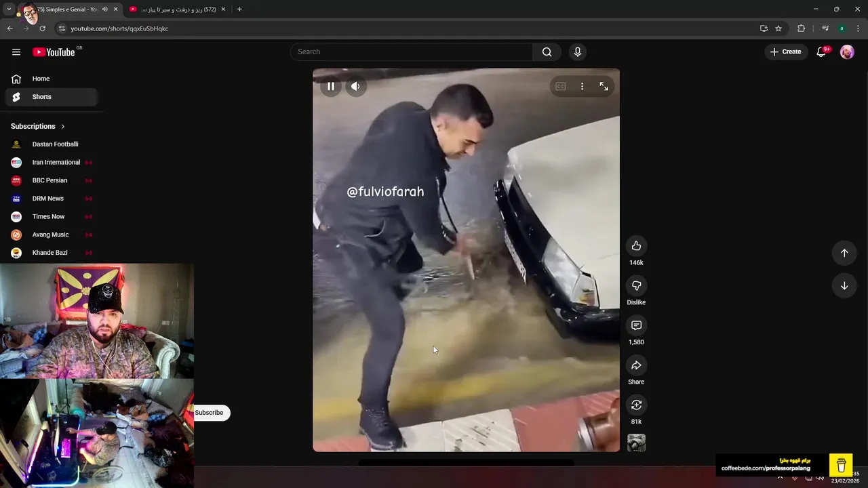The image size is (868, 488).
Task: Close the second YouTube (572) tab
Action: click(223, 9)
